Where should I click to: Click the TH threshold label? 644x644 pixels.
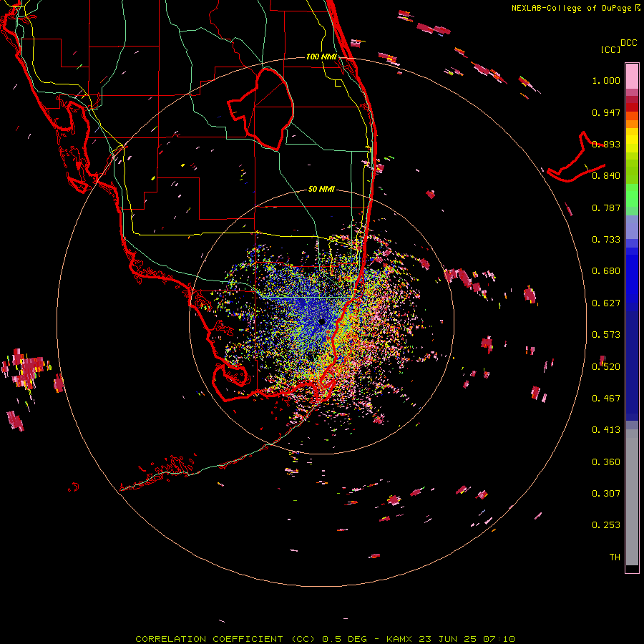(x=615, y=557)
